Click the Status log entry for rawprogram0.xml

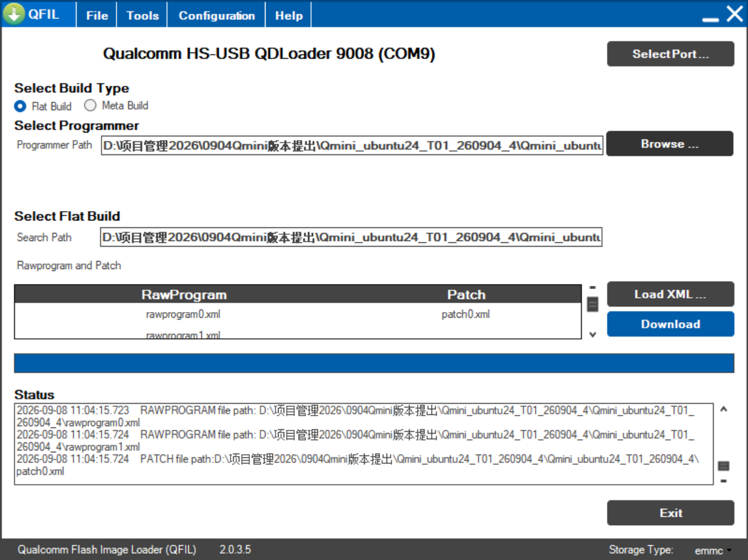coord(355,416)
